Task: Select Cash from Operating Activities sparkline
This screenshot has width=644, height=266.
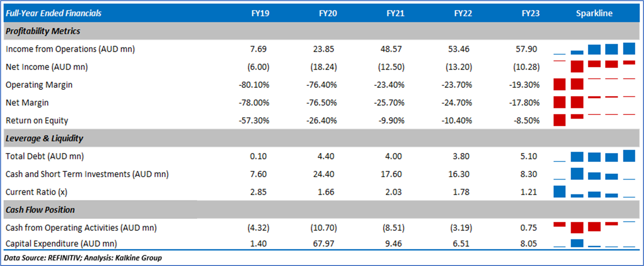Action: [595, 228]
